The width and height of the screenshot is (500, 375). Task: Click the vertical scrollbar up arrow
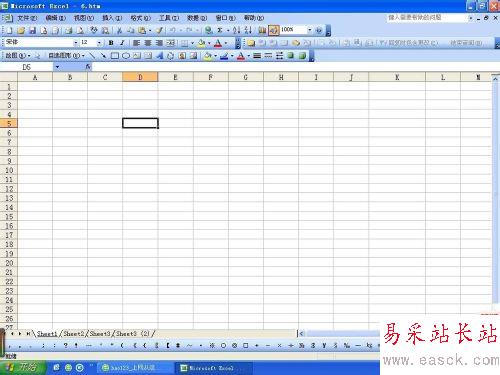click(496, 79)
